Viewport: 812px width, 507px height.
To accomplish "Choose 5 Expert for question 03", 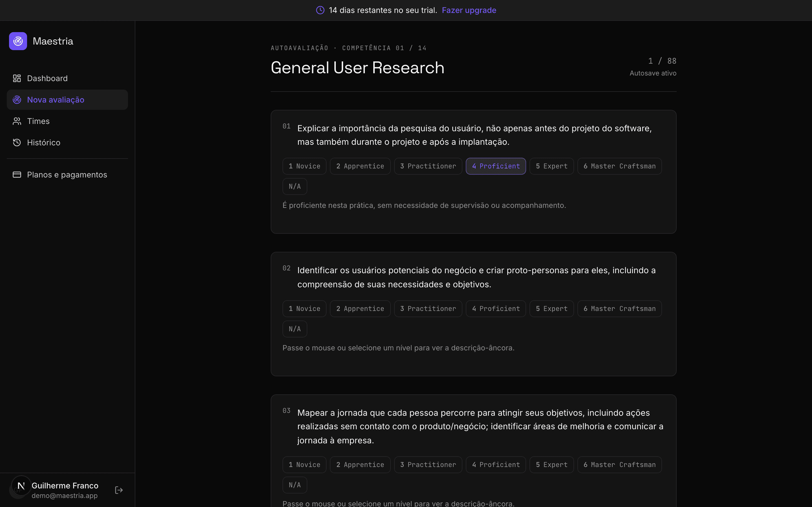I will click(x=551, y=464).
